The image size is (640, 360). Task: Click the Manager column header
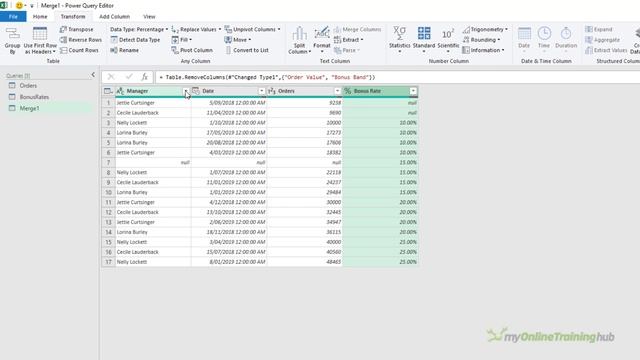(153, 91)
